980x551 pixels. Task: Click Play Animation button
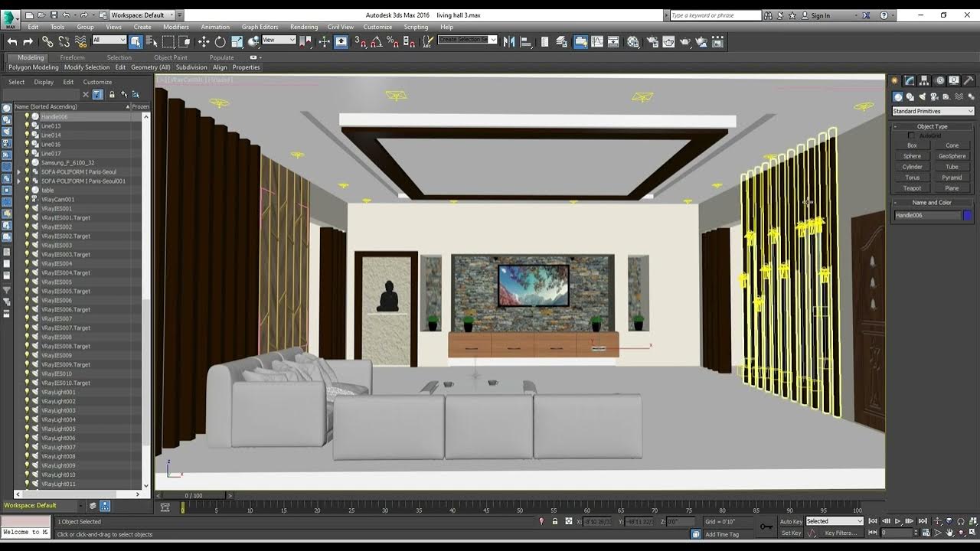899,521
